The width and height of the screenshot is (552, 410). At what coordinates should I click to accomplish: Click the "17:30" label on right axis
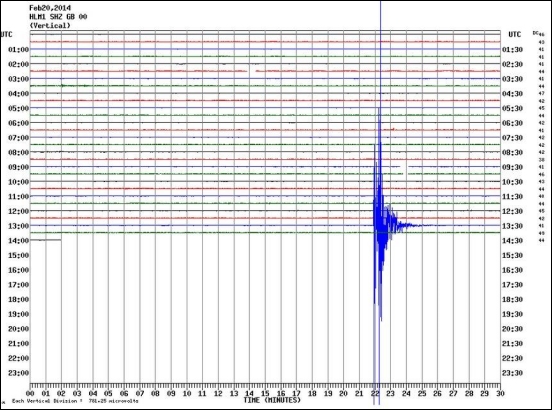pos(512,285)
